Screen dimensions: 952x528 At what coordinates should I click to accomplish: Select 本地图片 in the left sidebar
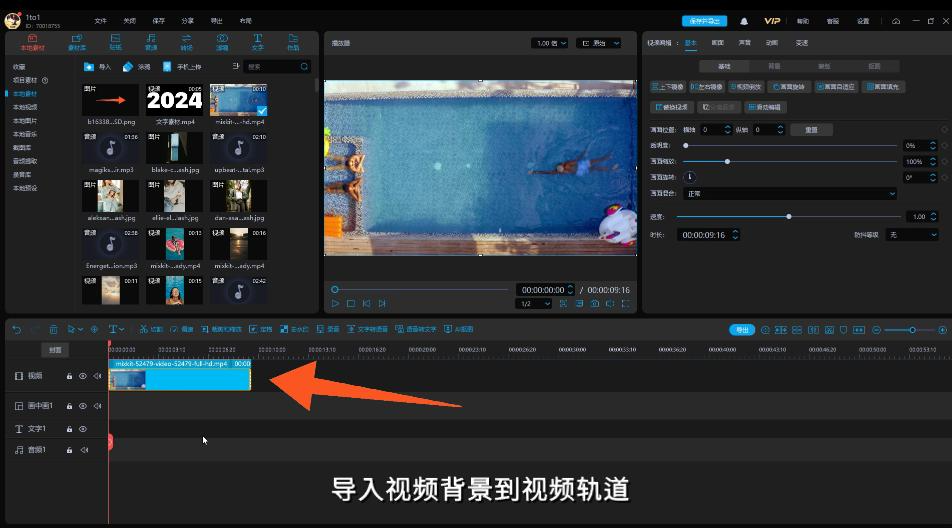tap(25, 121)
